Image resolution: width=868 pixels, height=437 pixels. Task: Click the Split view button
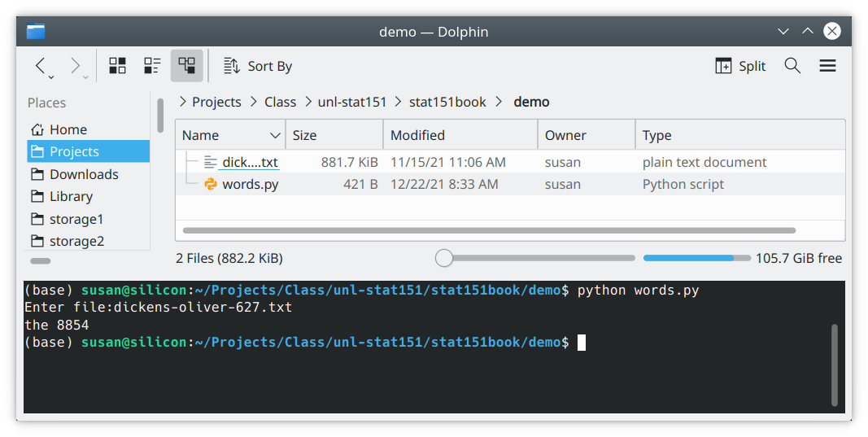[740, 66]
